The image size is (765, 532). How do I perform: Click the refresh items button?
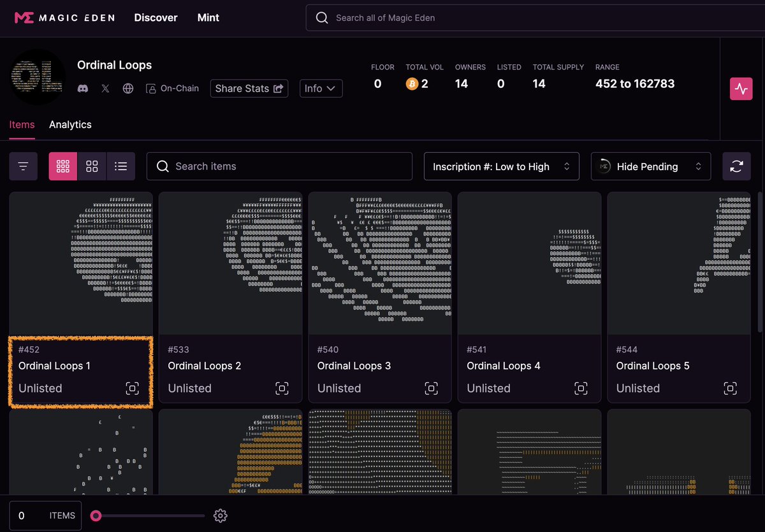[736, 166]
